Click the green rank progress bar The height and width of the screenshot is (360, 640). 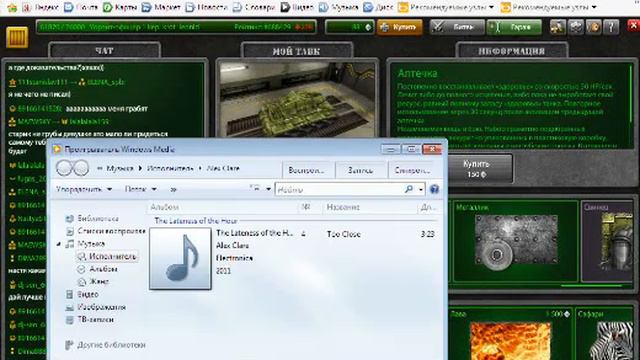click(176, 27)
